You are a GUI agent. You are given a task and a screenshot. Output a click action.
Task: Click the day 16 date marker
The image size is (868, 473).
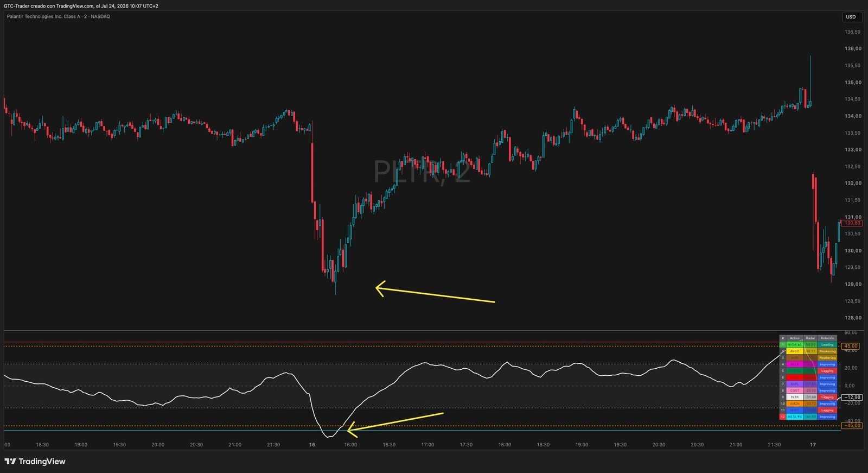312,445
